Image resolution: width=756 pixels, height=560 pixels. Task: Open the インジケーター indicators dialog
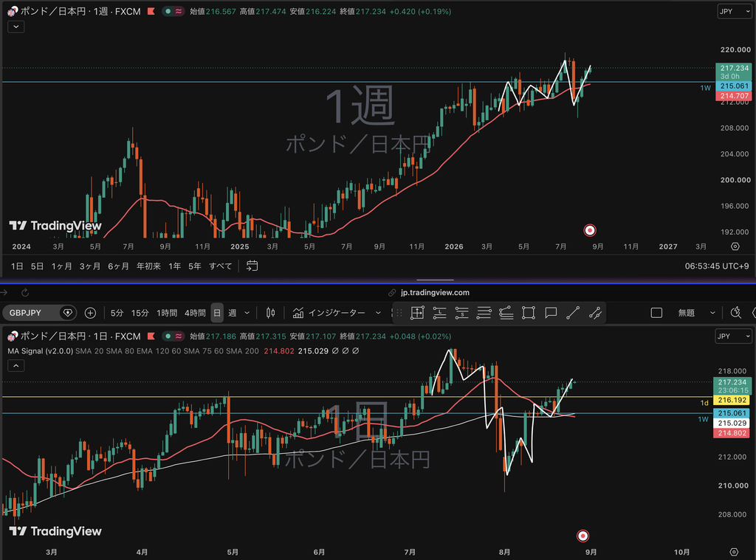tap(329, 313)
